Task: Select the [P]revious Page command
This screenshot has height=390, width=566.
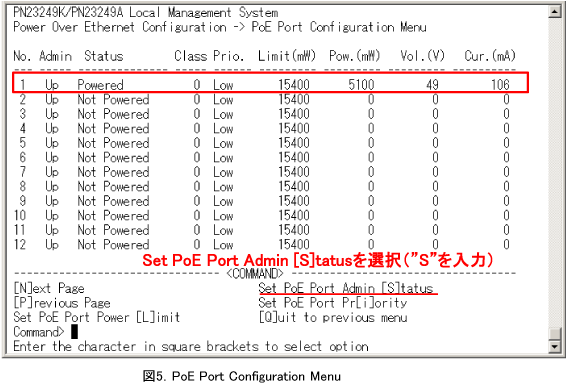Action: click(x=62, y=303)
